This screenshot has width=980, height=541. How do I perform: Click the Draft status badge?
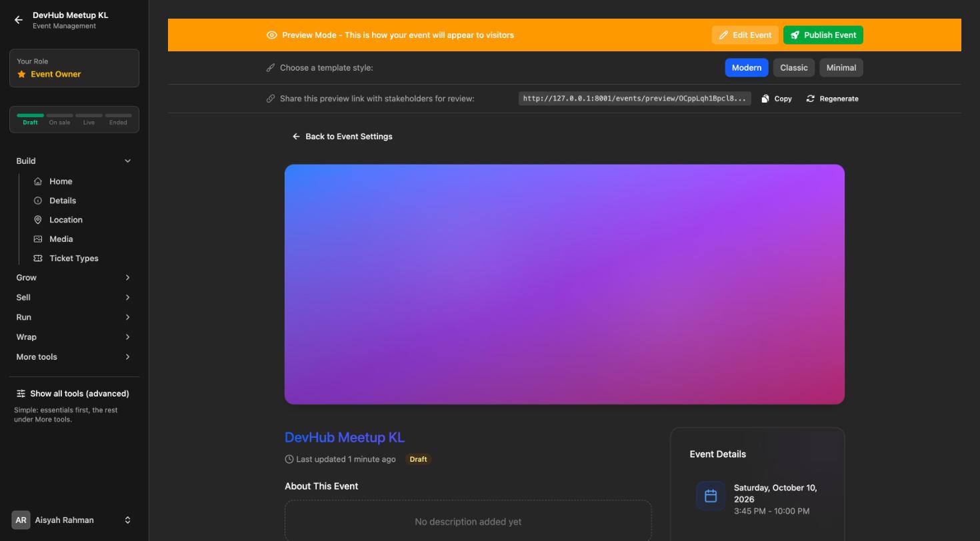coord(418,459)
